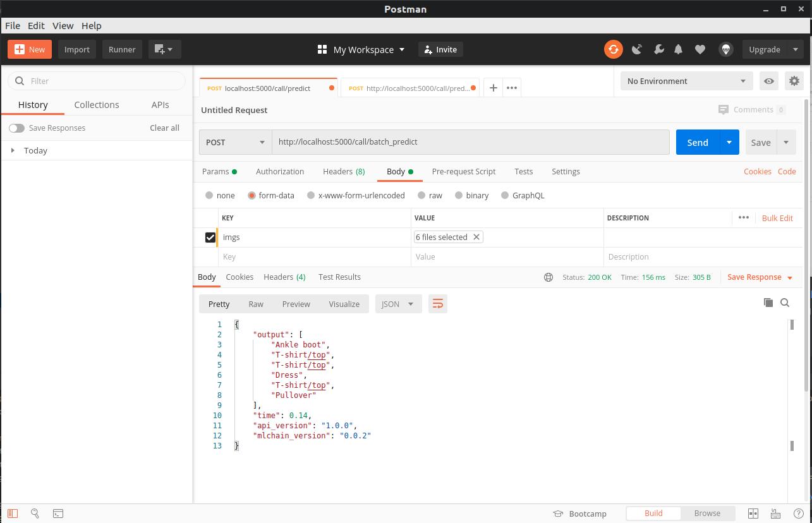812x523 pixels.
Task: Search the response with magnifier icon
Action: click(x=785, y=303)
